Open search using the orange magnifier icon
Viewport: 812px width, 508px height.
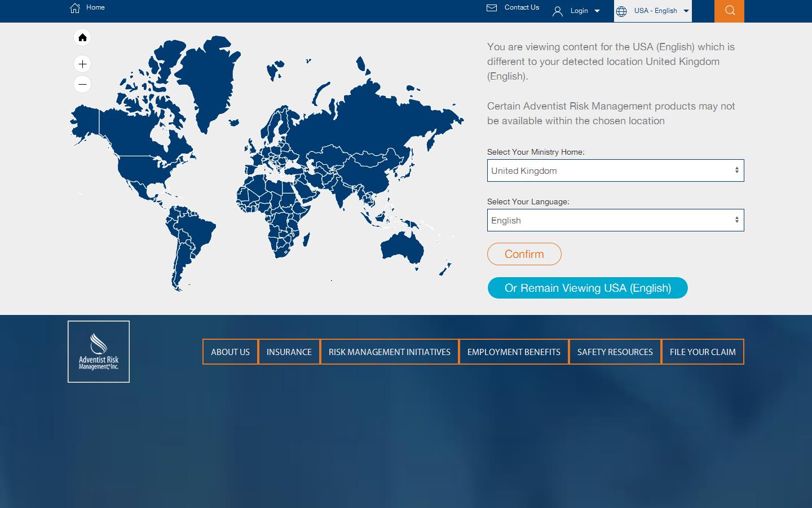pyautogui.click(x=729, y=10)
